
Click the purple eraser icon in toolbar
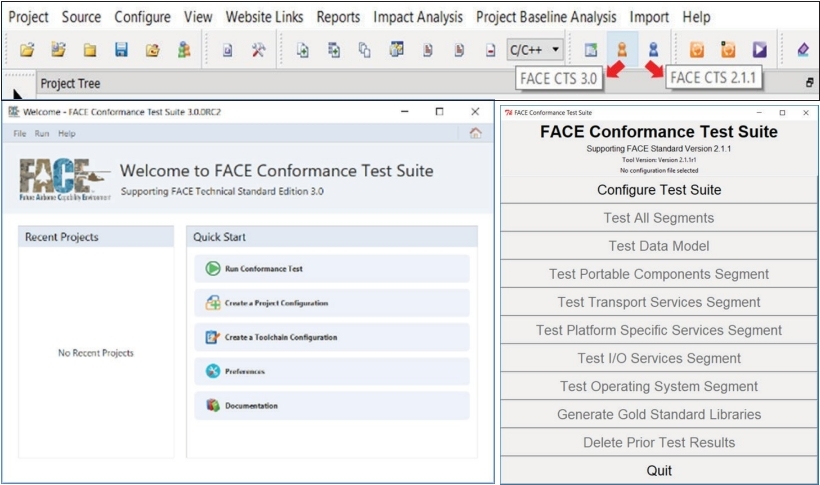pyautogui.click(x=803, y=50)
